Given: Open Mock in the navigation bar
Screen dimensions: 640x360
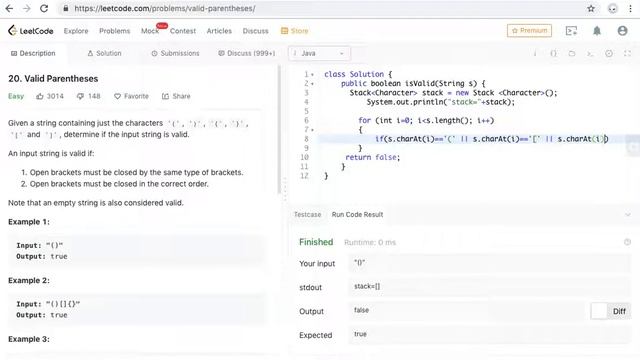Looking at the screenshot, I should 150,31.
